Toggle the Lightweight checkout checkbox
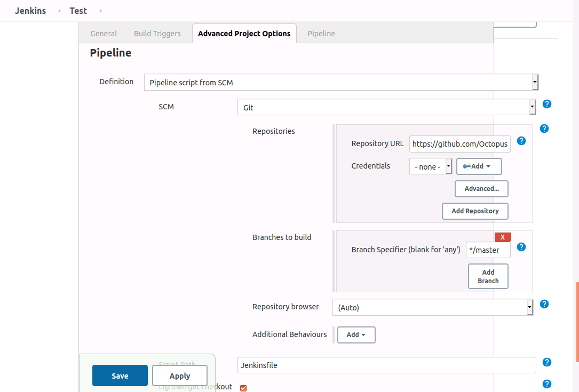 point(243,388)
